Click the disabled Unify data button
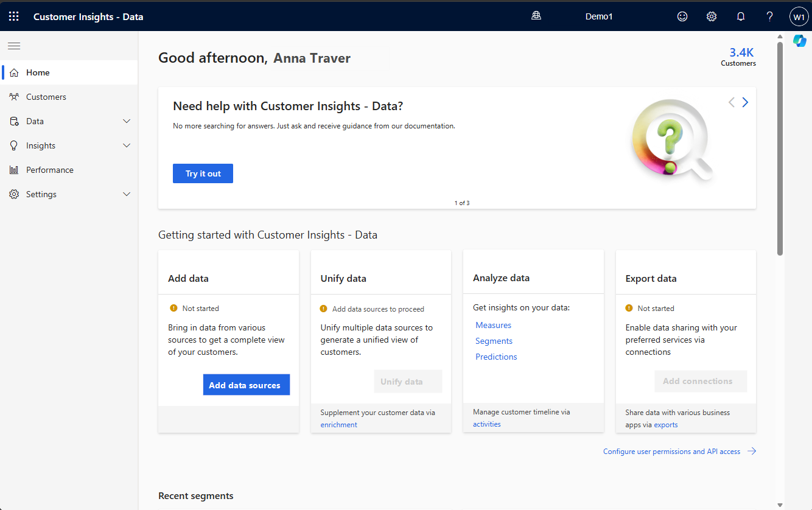This screenshot has width=812, height=510. coord(408,382)
